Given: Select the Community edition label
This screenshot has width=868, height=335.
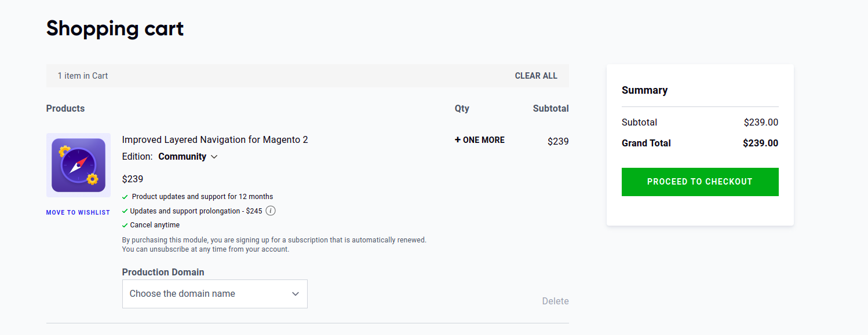Looking at the screenshot, I should (x=182, y=157).
